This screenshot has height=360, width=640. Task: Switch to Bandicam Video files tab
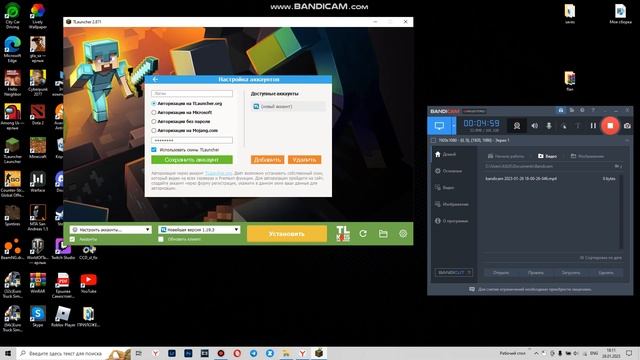pos(547,156)
